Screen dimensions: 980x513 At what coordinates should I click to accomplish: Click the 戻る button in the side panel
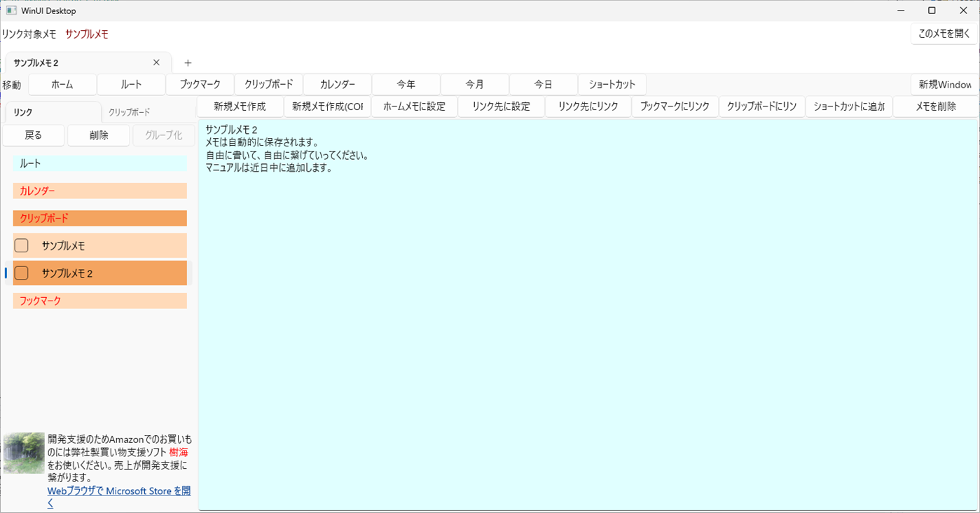[33, 135]
